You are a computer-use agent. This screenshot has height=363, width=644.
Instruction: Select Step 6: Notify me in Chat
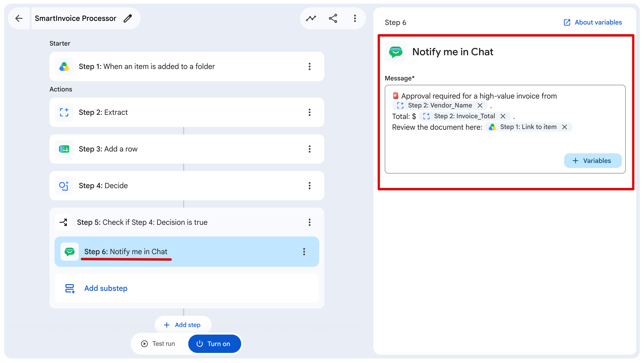[187, 251]
